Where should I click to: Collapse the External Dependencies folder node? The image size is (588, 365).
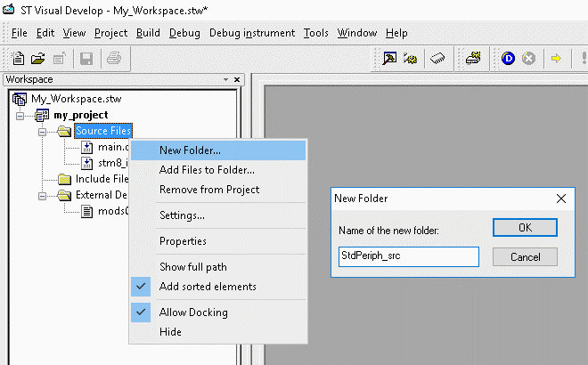(x=42, y=196)
